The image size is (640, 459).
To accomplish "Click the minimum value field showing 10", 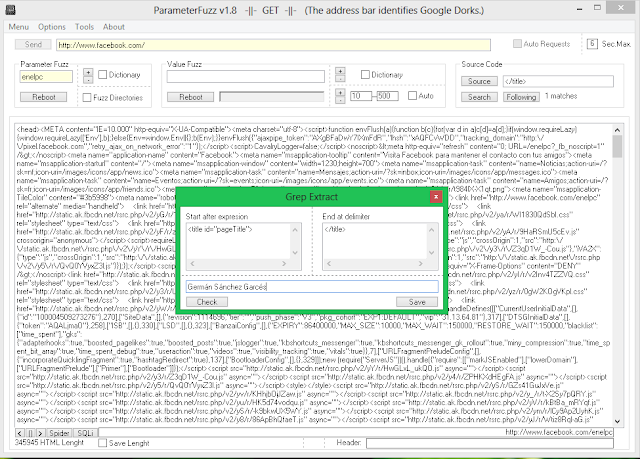I will [361, 96].
